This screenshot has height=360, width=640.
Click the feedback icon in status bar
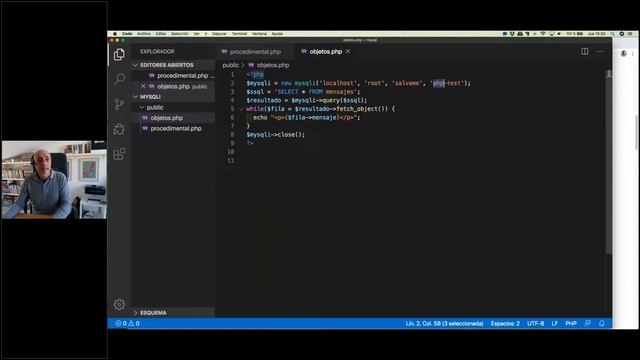587,323
